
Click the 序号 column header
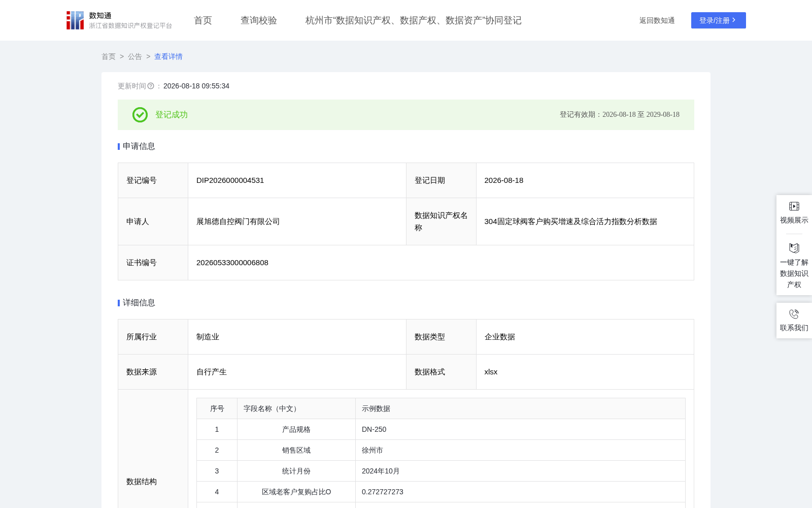tap(217, 408)
